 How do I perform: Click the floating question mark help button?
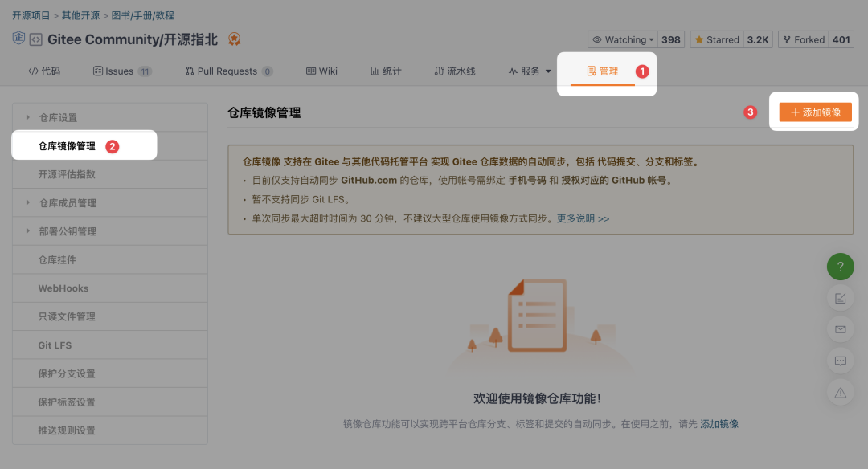tap(841, 267)
